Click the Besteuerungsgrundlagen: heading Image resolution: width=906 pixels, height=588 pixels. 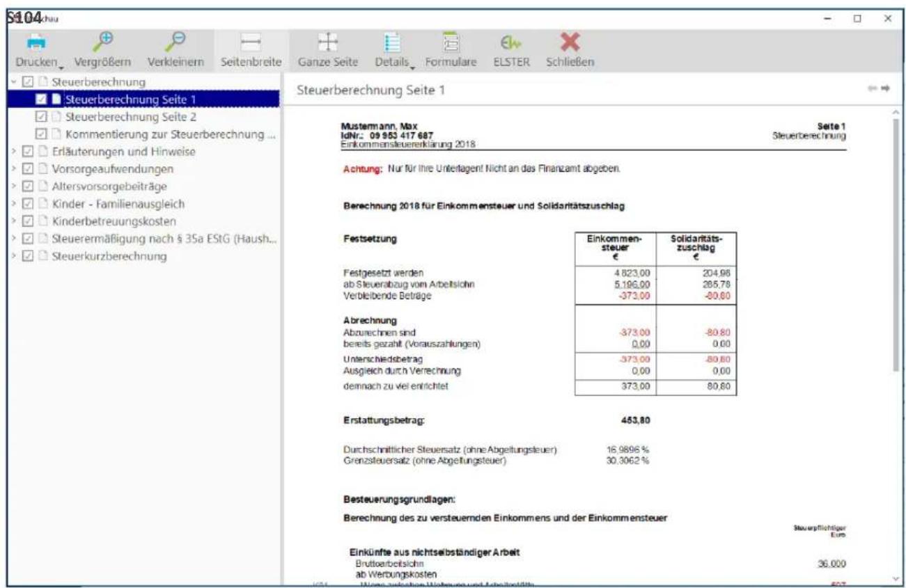point(398,499)
